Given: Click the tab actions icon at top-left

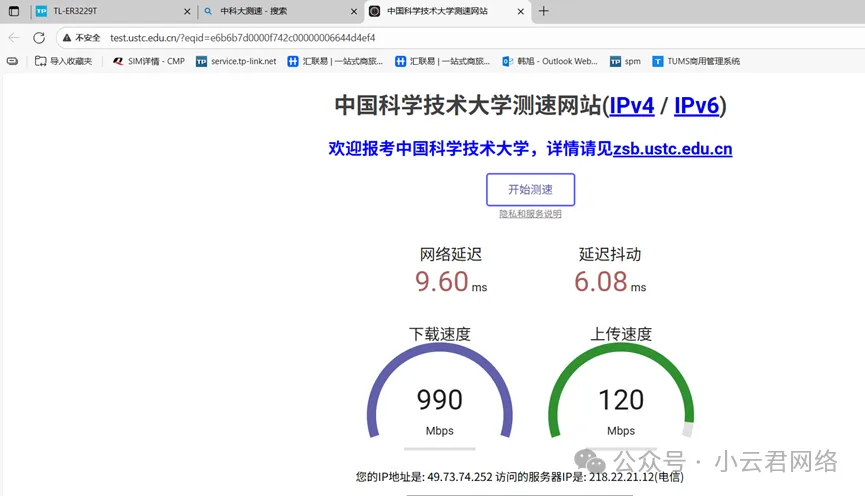Looking at the screenshot, I should pyautogui.click(x=14, y=11).
